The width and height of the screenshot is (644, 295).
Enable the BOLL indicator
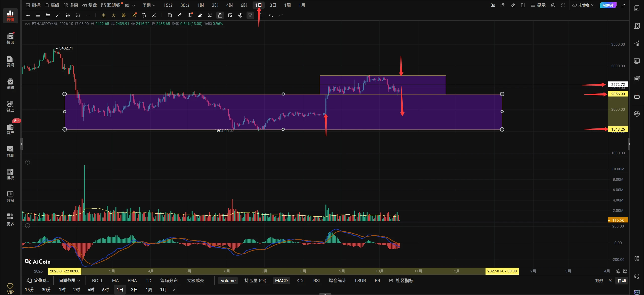pyautogui.click(x=98, y=280)
